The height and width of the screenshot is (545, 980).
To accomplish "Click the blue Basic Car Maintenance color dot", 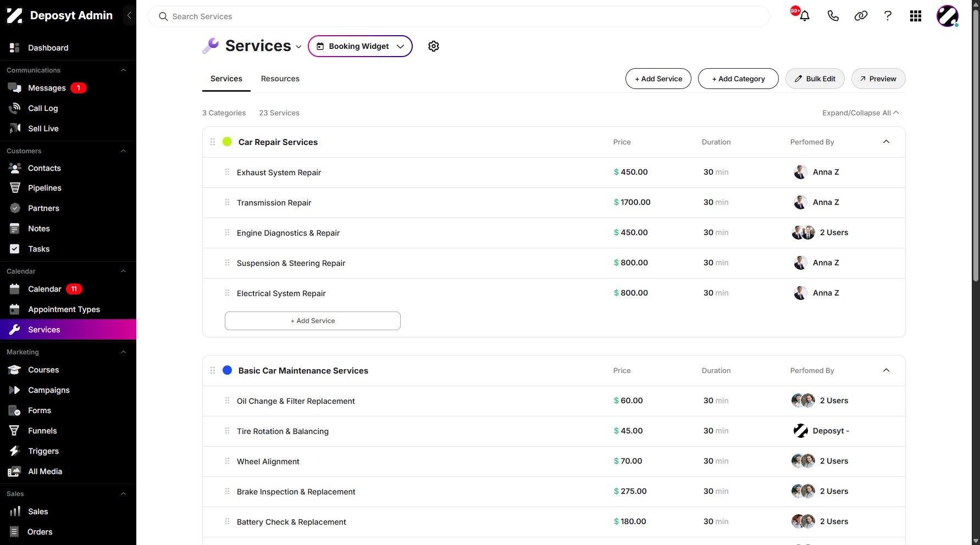I will pyautogui.click(x=227, y=370).
